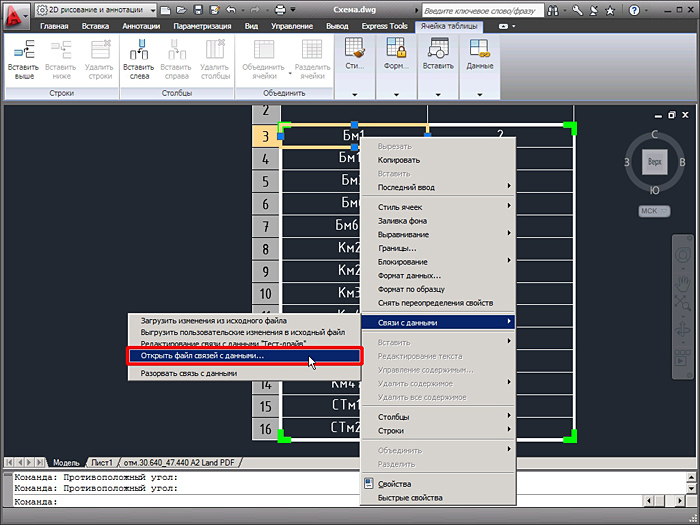Viewport: 700px width, 525px height.
Task: Click the Open file folder icon
Action: click(x=181, y=10)
